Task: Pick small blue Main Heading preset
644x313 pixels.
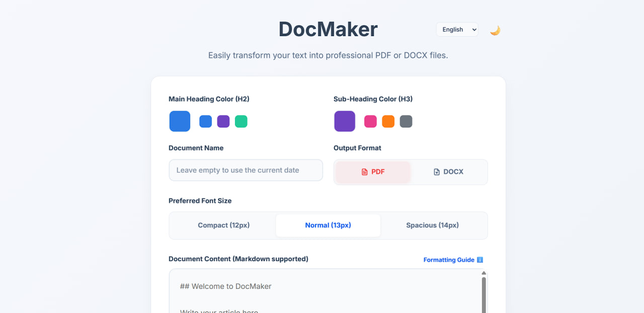Action: [x=206, y=122]
